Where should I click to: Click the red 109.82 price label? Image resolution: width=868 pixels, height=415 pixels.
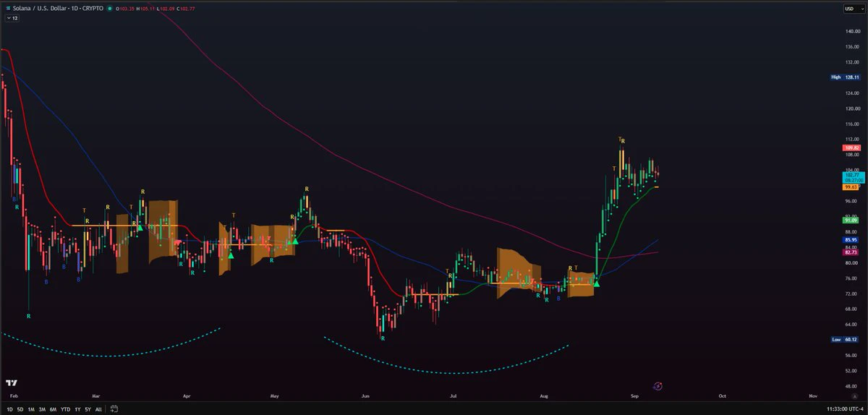[851, 147]
